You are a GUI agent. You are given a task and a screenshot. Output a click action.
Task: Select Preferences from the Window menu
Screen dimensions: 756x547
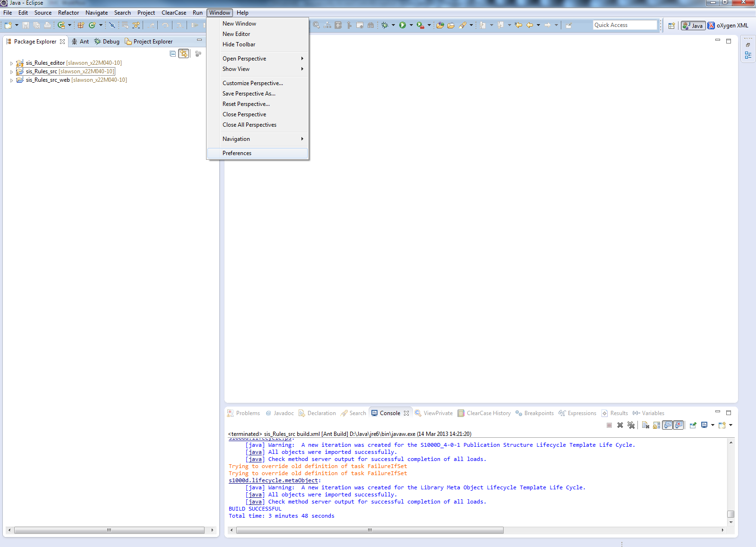(x=258, y=153)
